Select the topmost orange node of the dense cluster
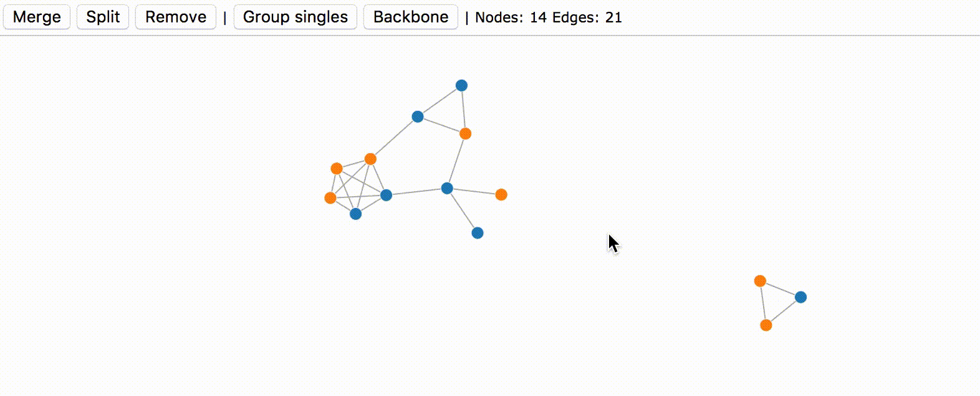This screenshot has height=396, width=980. pos(370,159)
